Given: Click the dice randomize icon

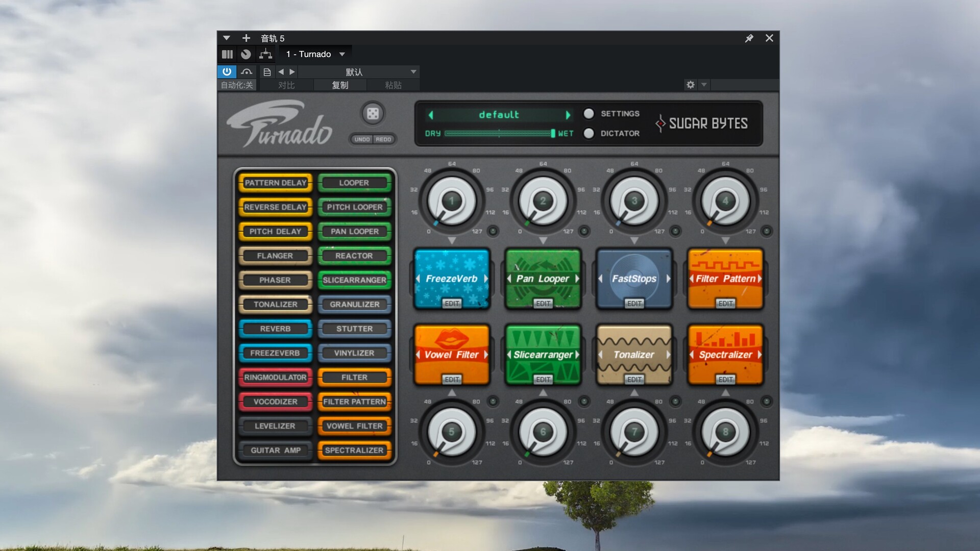Looking at the screenshot, I should (373, 114).
